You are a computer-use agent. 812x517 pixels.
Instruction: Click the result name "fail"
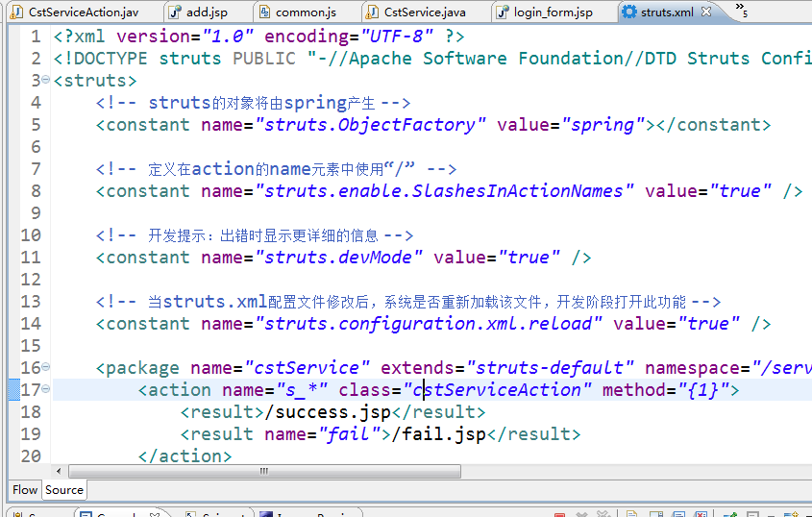[349, 434]
